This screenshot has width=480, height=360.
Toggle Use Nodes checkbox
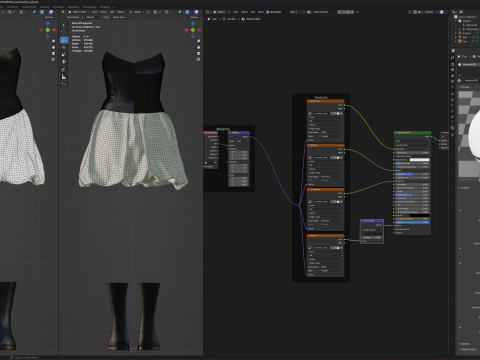[268, 12]
